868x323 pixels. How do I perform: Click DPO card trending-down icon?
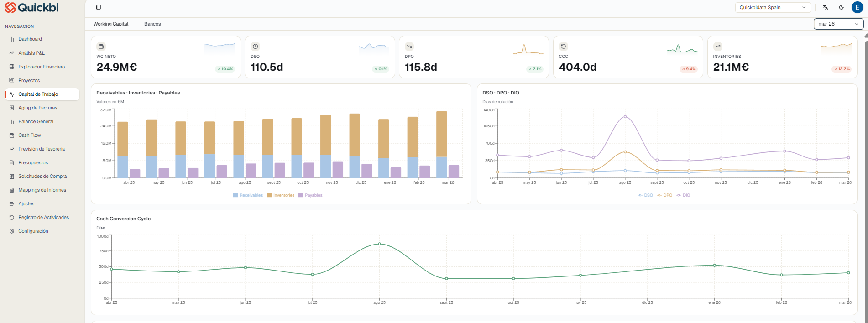pos(409,47)
